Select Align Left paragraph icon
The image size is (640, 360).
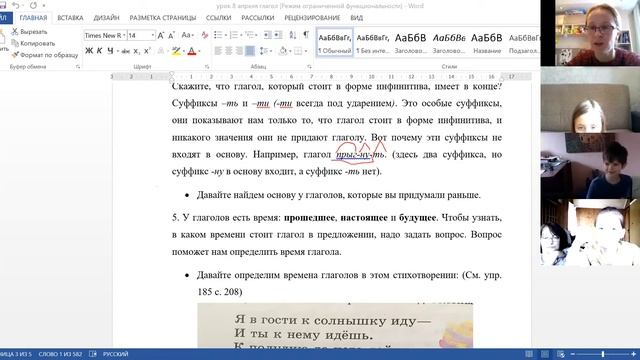point(218,51)
